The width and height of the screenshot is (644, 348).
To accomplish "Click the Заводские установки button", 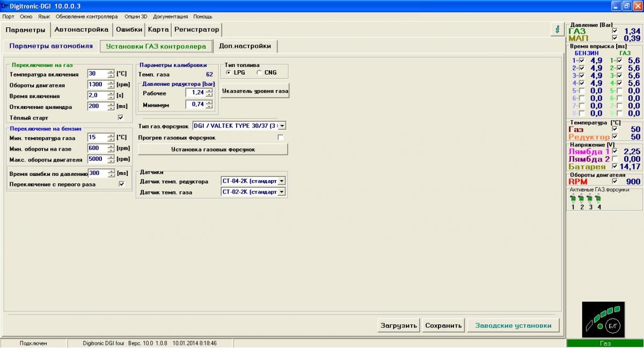I will pyautogui.click(x=513, y=325).
